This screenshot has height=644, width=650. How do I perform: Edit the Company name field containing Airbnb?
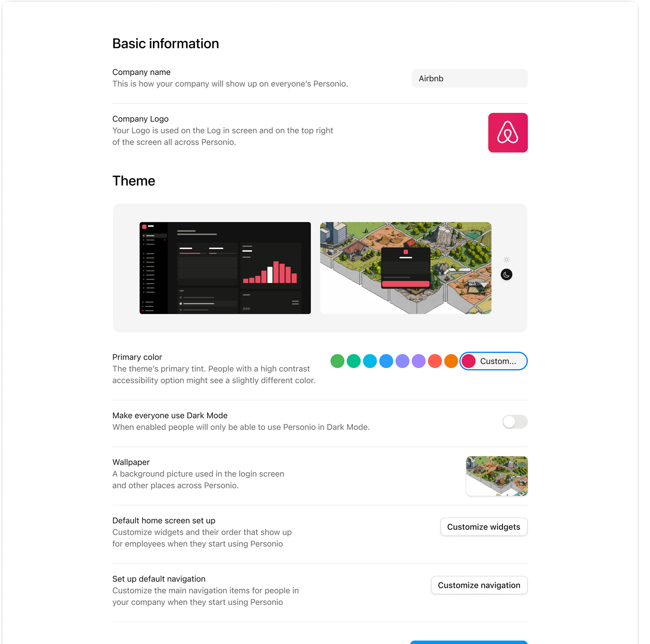(469, 78)
